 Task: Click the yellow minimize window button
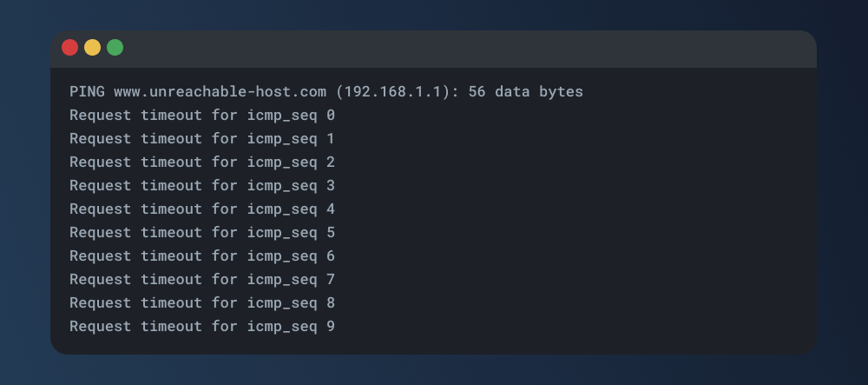point(92,48)
